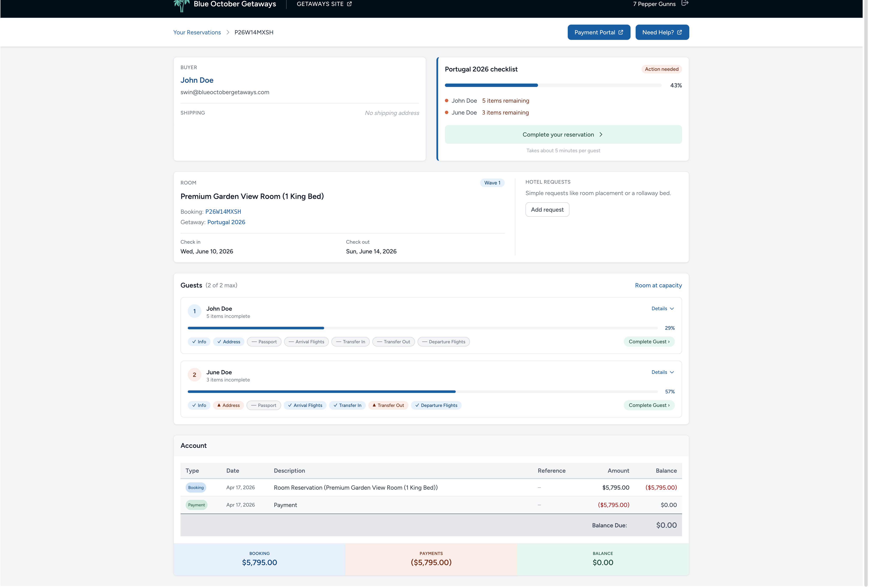Click John Doe's 29% progress bar
The height and width of the screenshot is (588, 869).
[x=423, y=328]
